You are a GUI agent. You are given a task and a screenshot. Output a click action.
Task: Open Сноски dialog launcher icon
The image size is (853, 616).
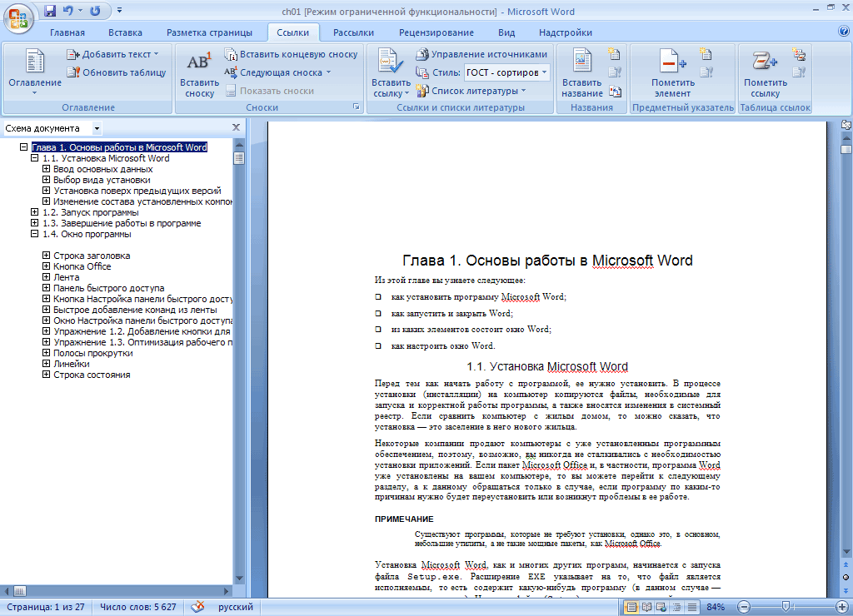357,107
